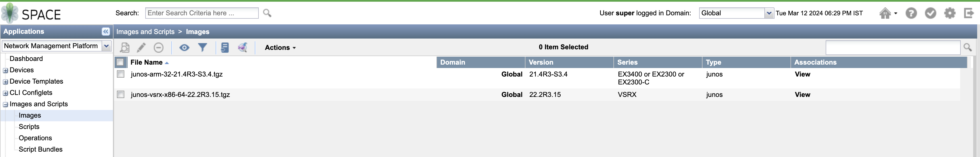Click the delete minus circle icon
The width and height of the screenshot is (980, 157).
(159, 48)
